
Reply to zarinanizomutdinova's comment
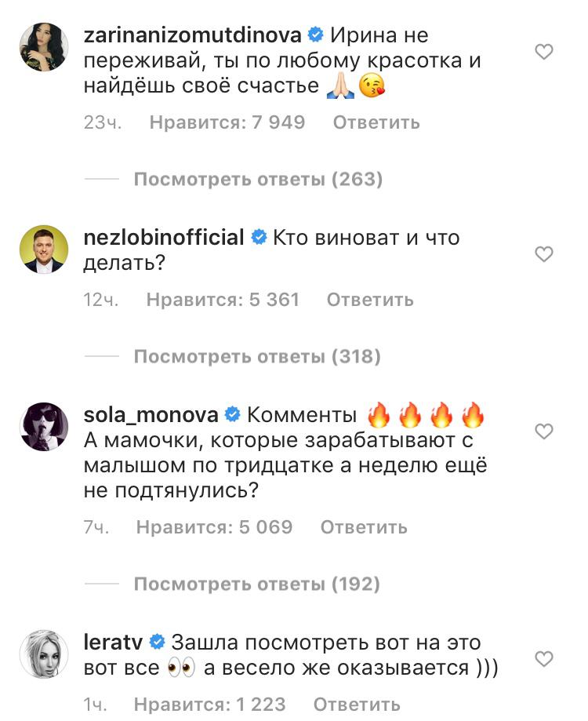coord(376,122)
